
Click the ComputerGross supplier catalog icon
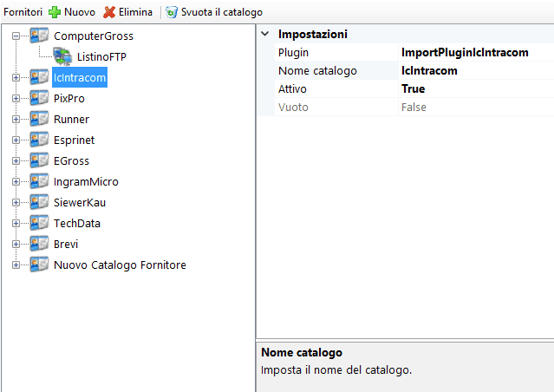click(x=39, y=36)
